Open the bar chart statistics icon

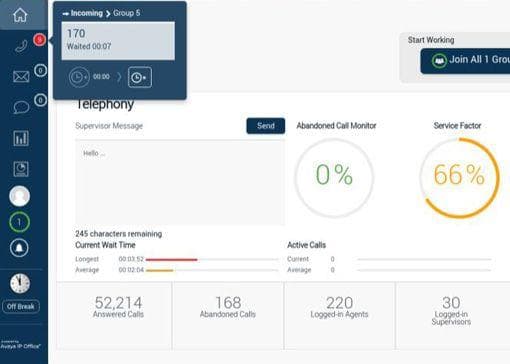21,138
